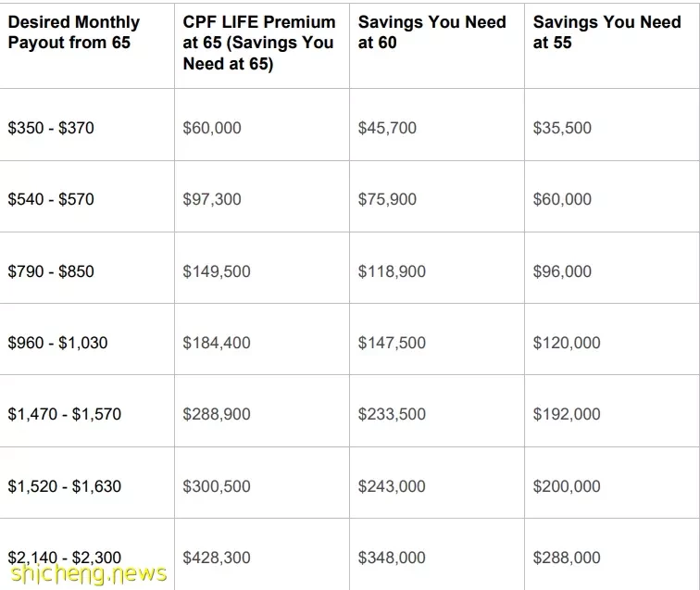Click the $97,300 premium value

coord(212,199)
